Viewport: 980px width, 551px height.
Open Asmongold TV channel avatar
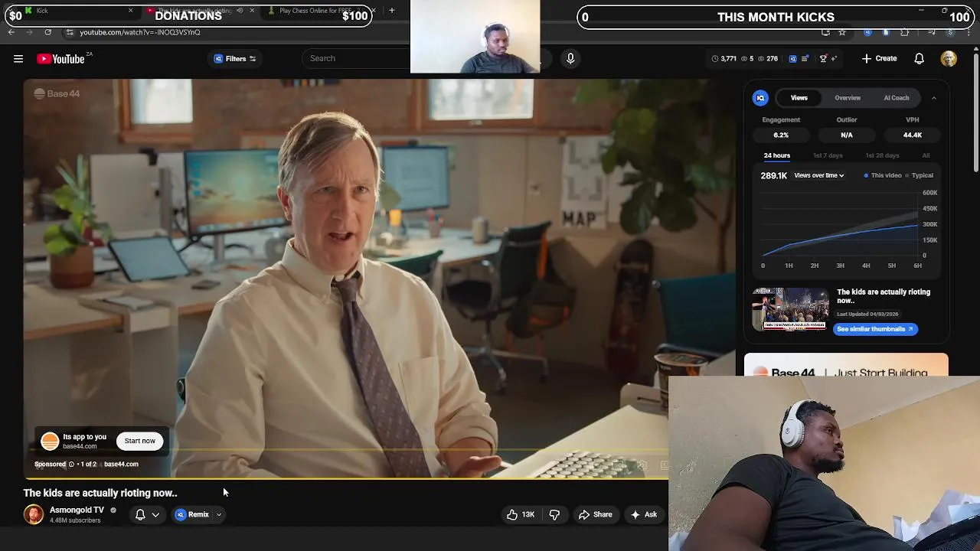coord(34,514)
